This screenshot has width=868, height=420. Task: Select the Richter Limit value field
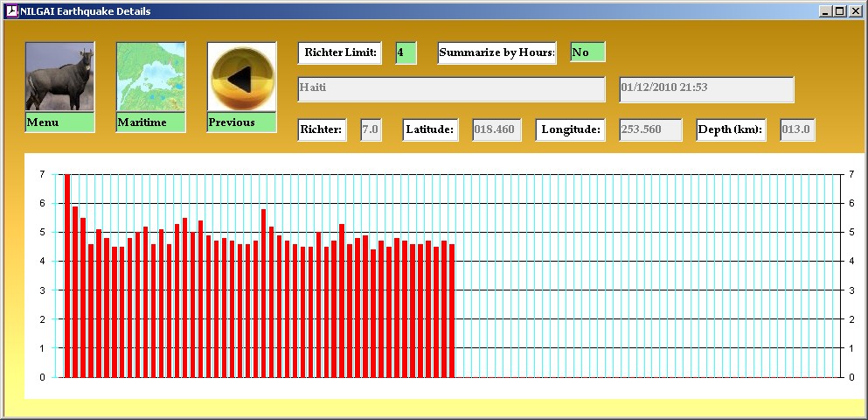click(x=406, y=52)
